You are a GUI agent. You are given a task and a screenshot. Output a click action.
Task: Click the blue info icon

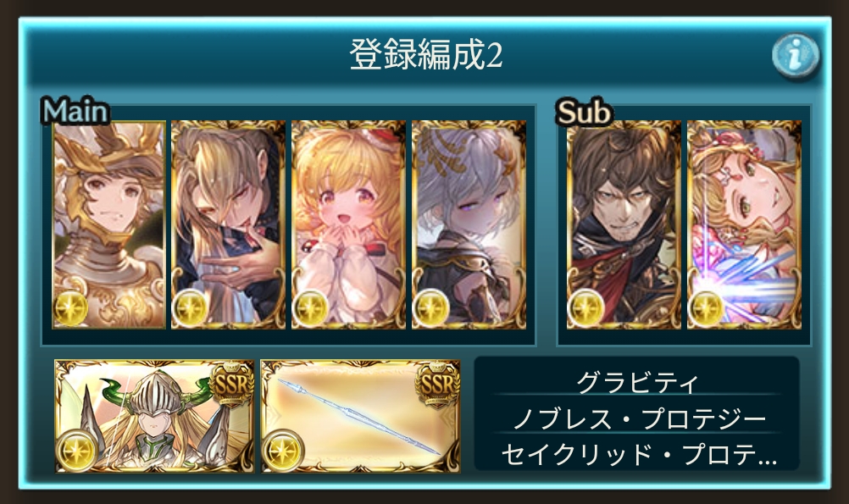click(795, 56)
